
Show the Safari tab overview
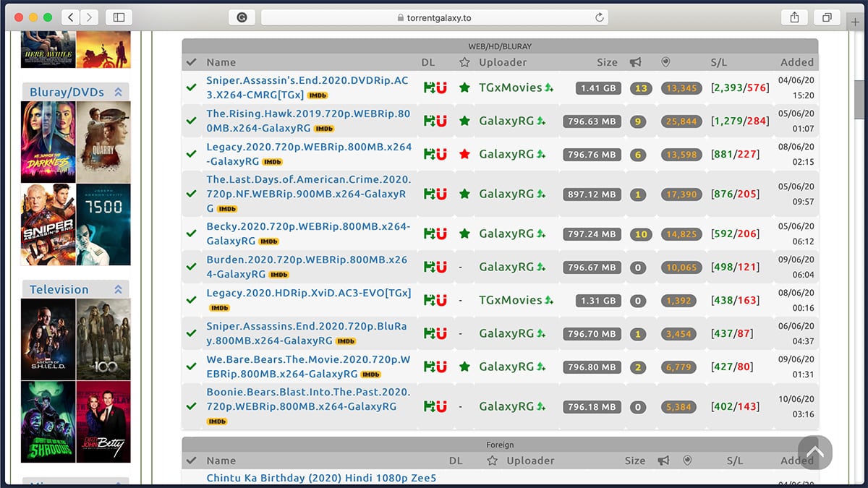tap(827, 17)
